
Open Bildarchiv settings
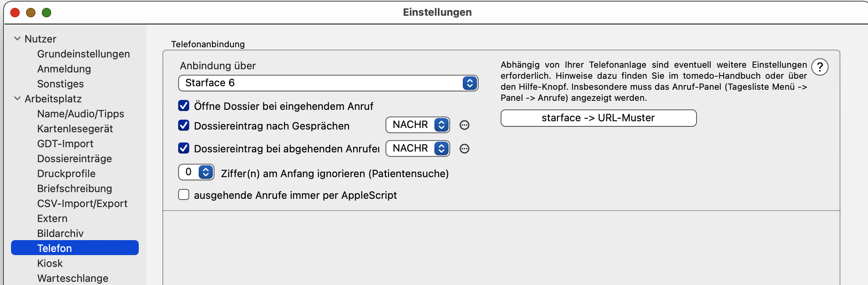[60, 233]
